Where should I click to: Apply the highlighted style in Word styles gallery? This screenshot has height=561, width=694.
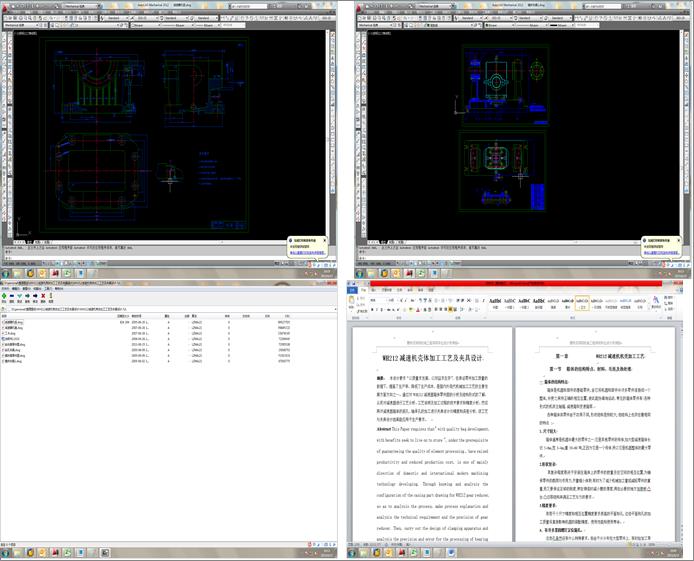pos(582,302)
